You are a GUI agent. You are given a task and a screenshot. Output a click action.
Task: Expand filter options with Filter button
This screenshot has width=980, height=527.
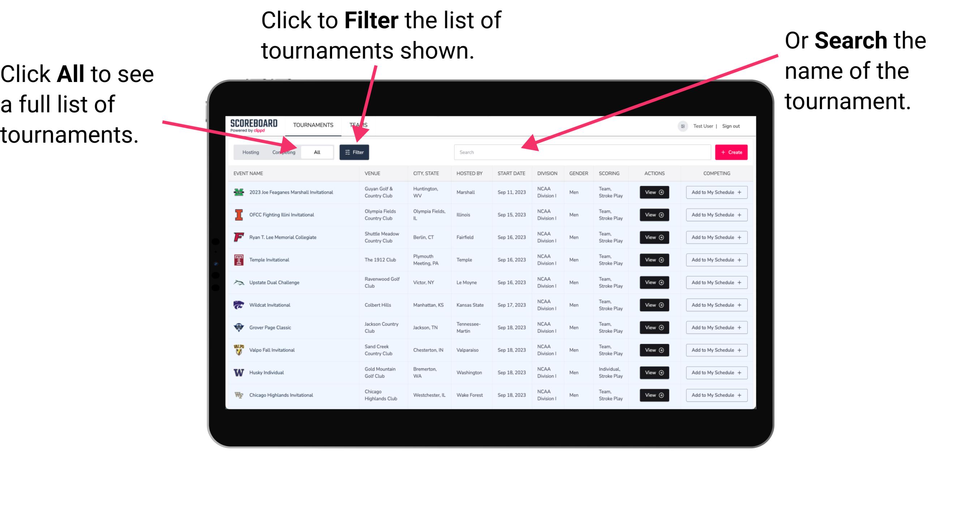(355, 152)
